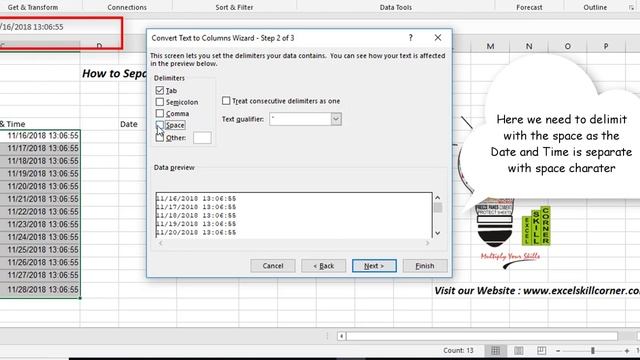Switch to Page Layout view icon
Image resolution: width=640 pixels, height=360 pixels.
pyautogui.click(x=518, y=351)
